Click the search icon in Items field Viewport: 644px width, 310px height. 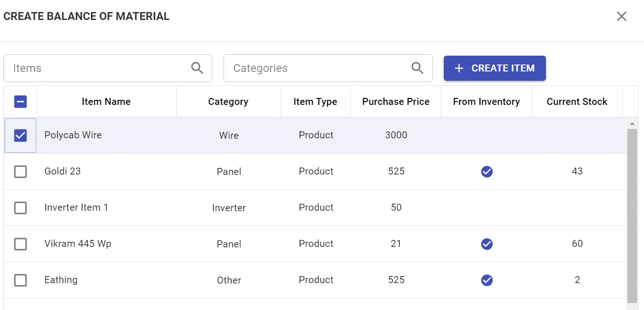coord(197,68)
